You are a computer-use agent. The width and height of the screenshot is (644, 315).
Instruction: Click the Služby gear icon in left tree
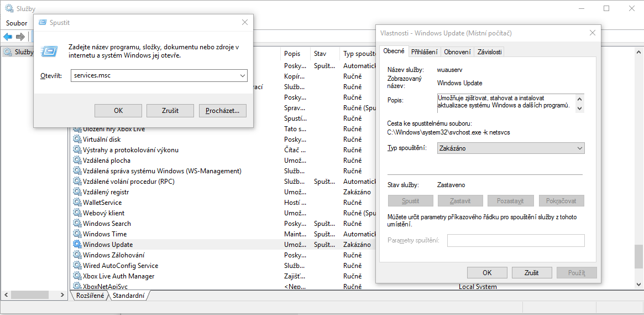tap(8, 52)
